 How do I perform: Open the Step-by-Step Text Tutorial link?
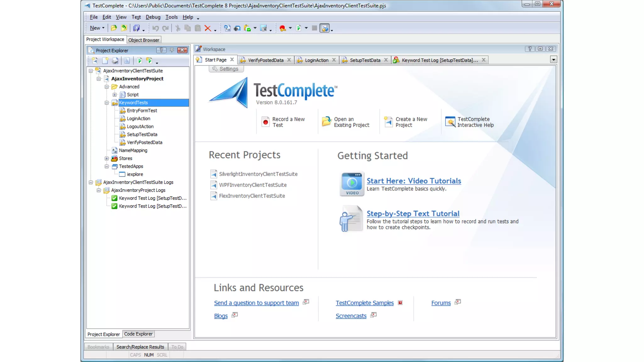point(413,214)
